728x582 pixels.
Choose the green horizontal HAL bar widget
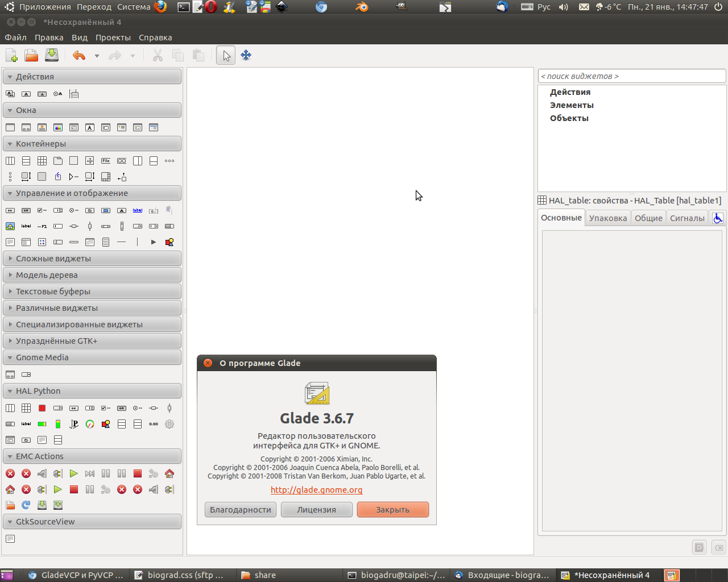42,424
